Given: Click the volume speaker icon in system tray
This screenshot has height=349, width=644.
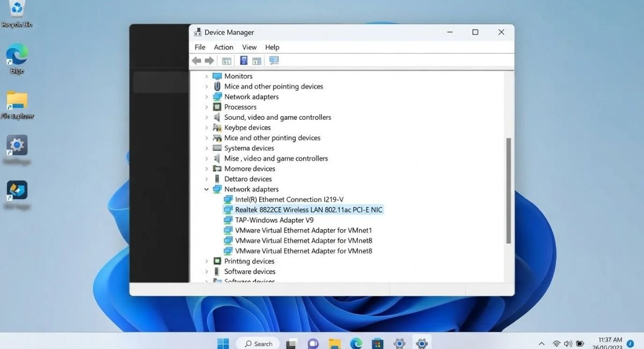Looking at the screenshot, I should tap(568, 344).
